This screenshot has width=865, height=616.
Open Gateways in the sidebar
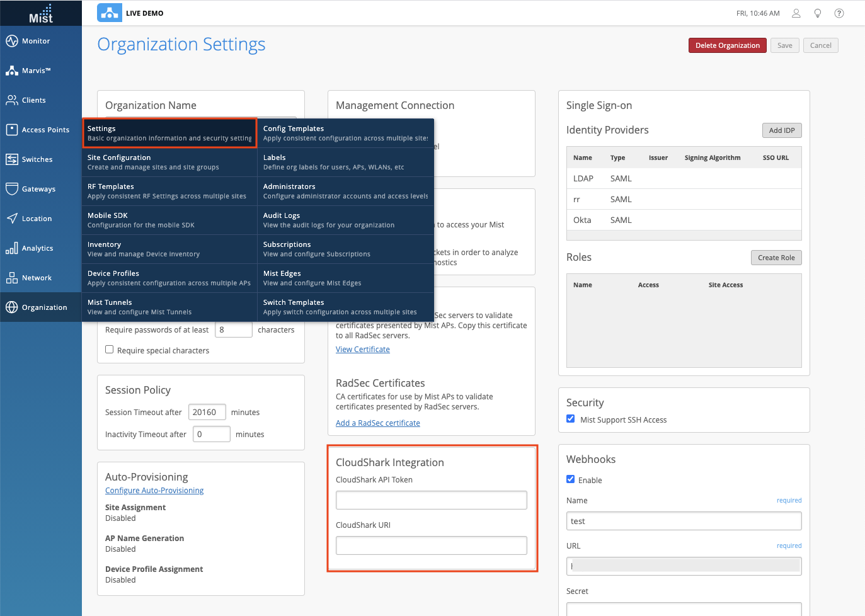38,189
